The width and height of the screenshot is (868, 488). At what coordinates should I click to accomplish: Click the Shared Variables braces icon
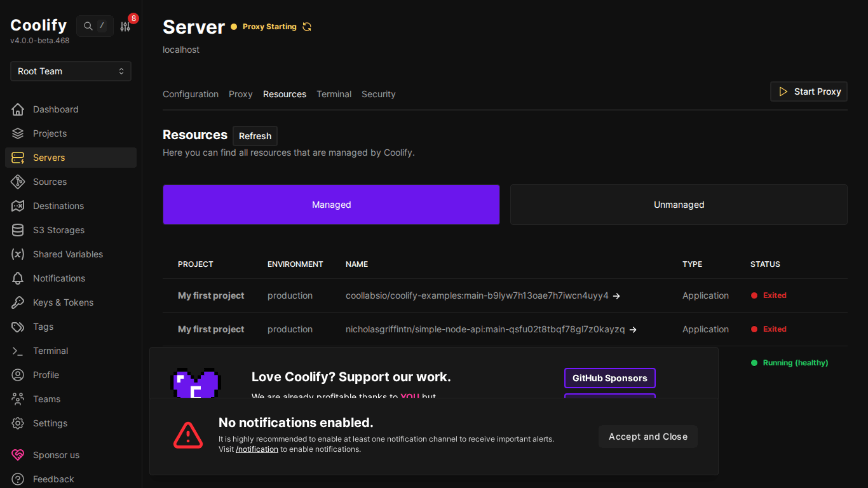pyautogui.click(x=18, y=254)
